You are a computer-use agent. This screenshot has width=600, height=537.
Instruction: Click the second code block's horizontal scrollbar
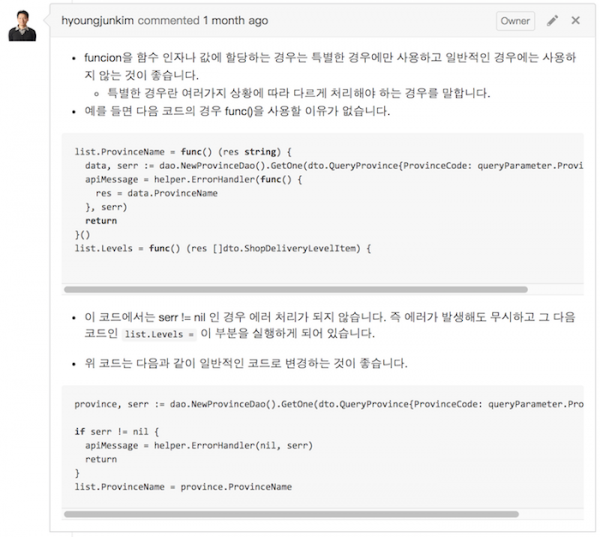[x=300, y=514]
